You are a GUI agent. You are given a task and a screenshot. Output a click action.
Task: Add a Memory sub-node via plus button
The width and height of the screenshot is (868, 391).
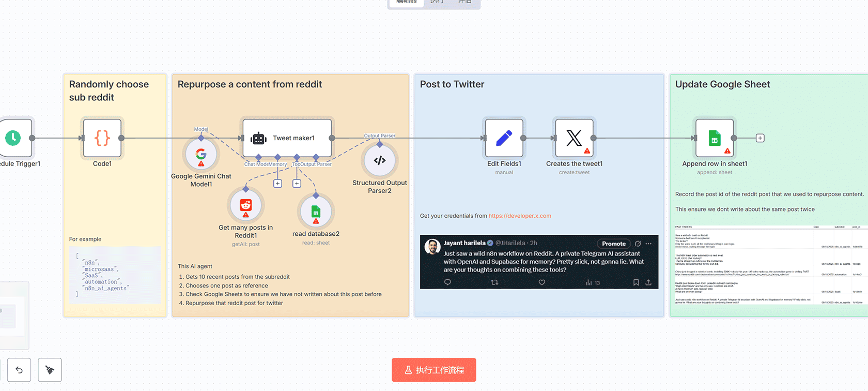click(277, 184)
